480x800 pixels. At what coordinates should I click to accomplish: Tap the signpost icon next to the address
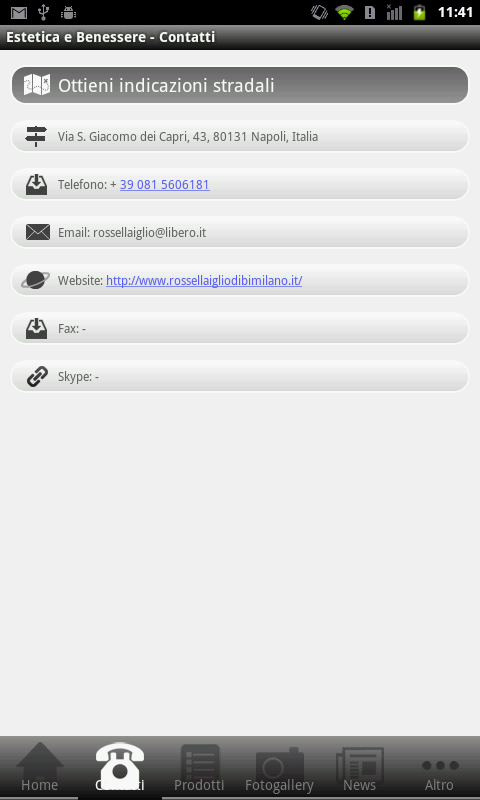pos(36,136)
